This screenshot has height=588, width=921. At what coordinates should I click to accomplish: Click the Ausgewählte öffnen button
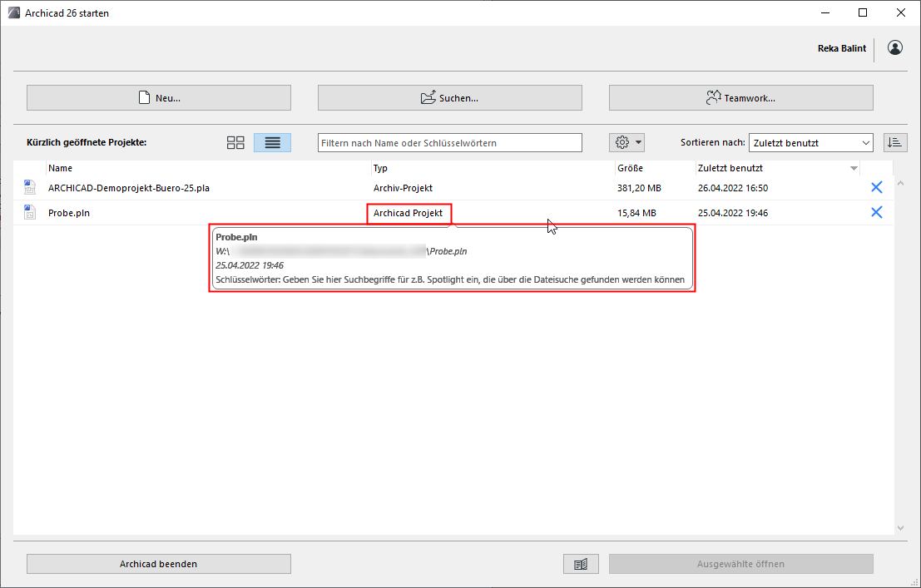[x=740, y=564]
